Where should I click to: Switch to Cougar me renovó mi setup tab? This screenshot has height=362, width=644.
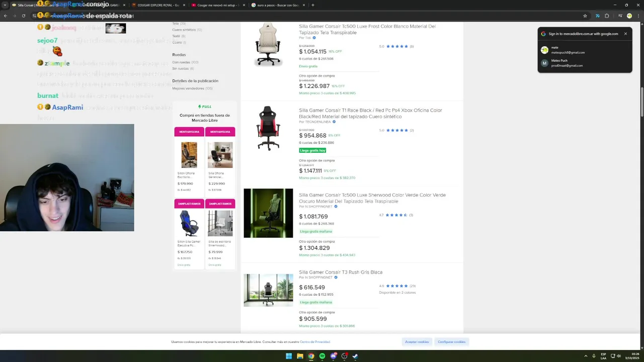tap(218, 5)
